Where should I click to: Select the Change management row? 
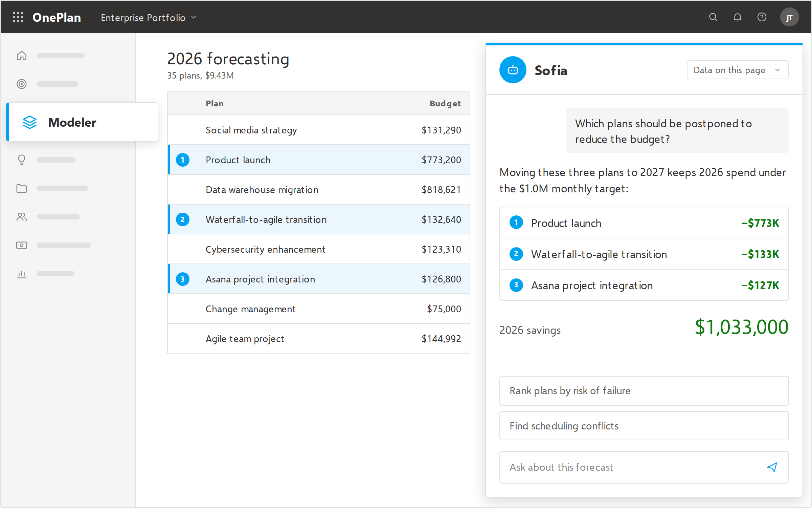(x=319, y=309)
